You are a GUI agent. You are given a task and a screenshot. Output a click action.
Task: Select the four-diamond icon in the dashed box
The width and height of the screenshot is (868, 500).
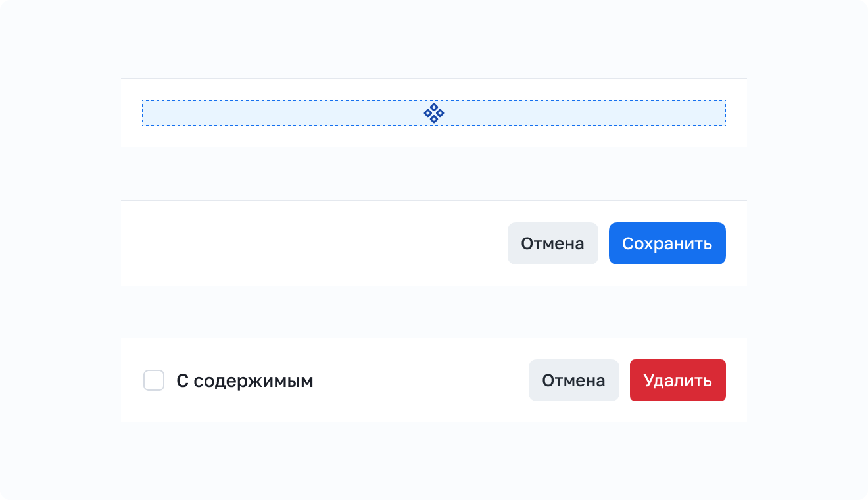(434, 113)
